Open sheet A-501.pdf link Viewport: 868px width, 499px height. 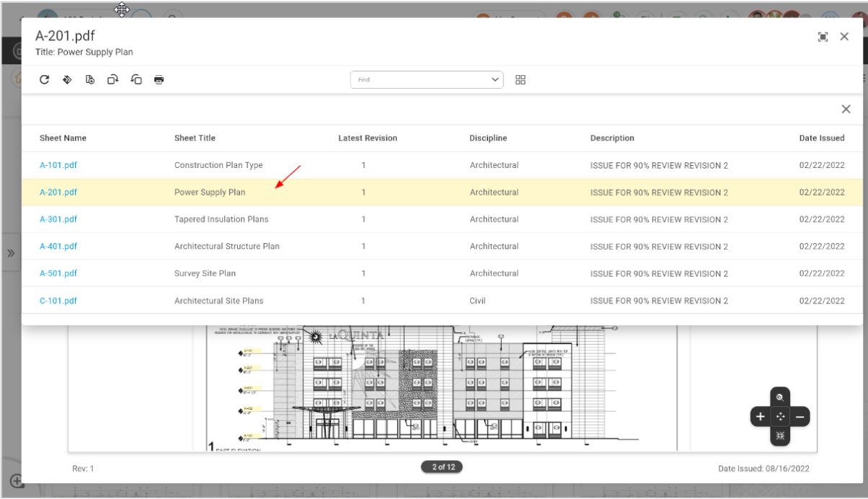(58, 273)
